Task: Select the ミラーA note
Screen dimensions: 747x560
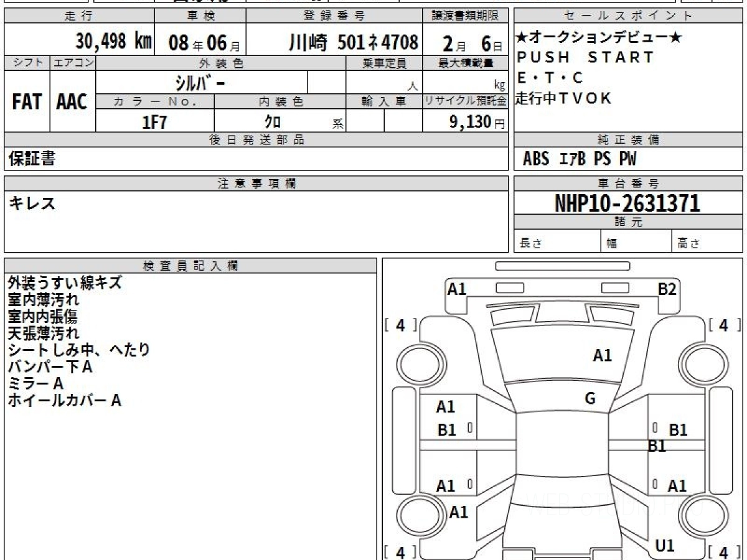Action: (x=36, y=383)
